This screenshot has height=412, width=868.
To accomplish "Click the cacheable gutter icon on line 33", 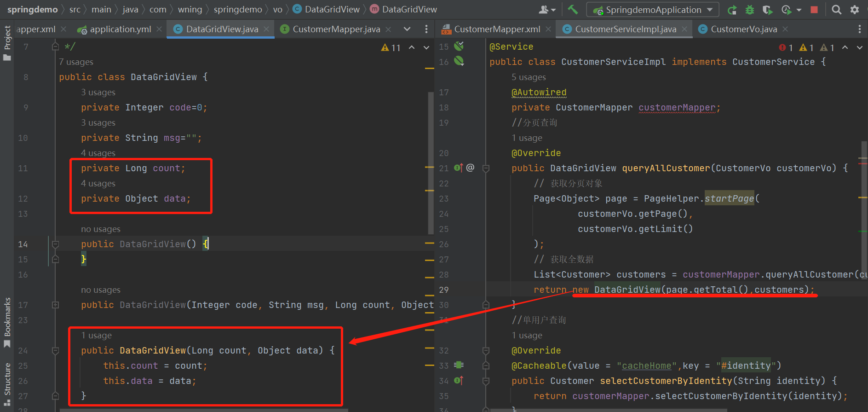I will pyautogui.click(x=459, y=365).
